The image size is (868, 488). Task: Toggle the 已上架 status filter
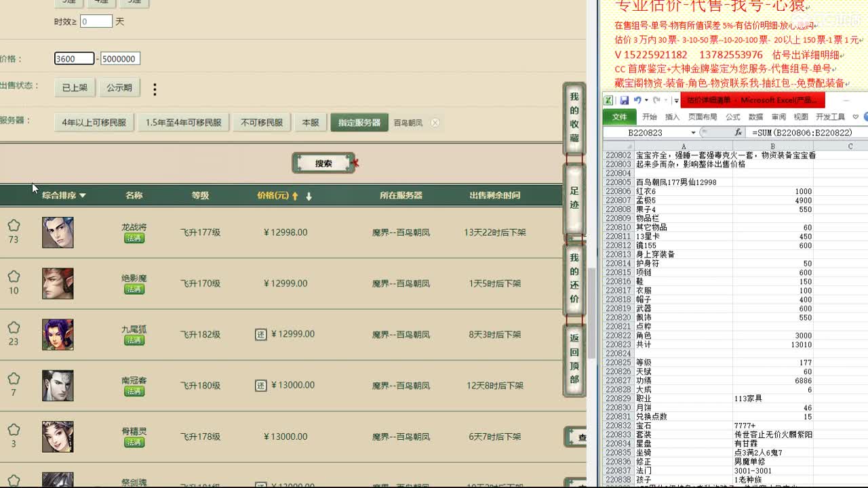(x=75, y=87)
